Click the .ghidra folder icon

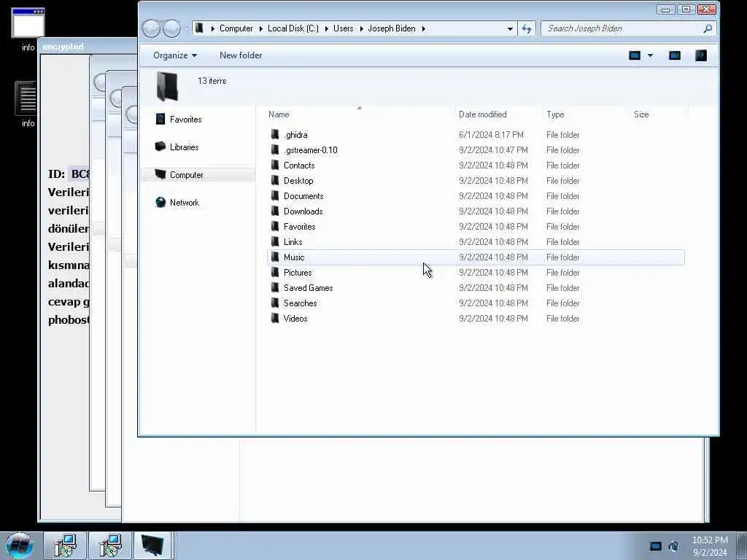(275, 135)
